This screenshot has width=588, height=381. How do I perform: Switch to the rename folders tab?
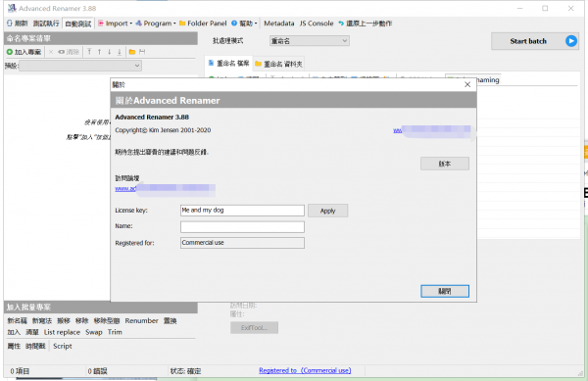click(278, 64)
